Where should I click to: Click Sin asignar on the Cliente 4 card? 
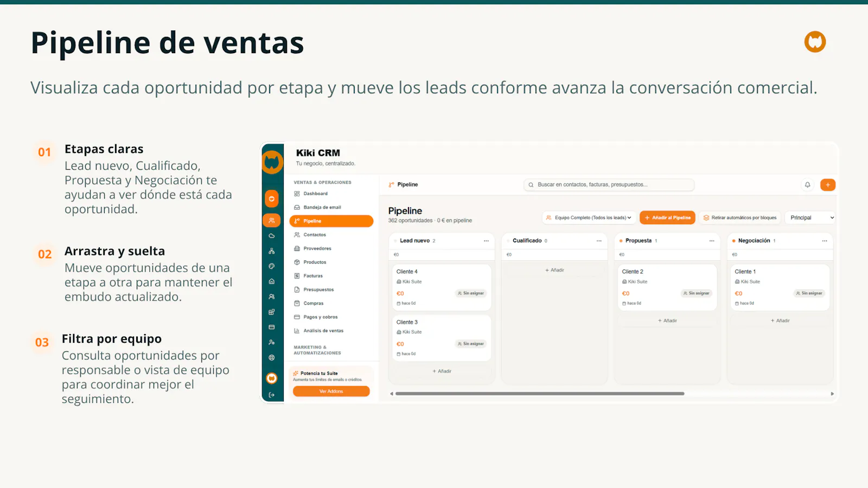pos(471,293)
